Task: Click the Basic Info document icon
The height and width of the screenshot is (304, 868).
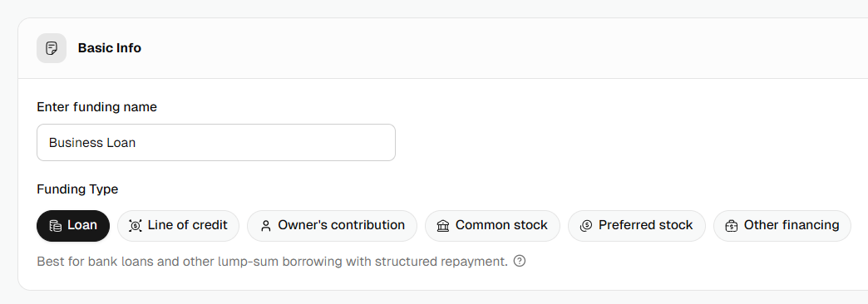Action: pyautogui.click(x=52, y=48)
